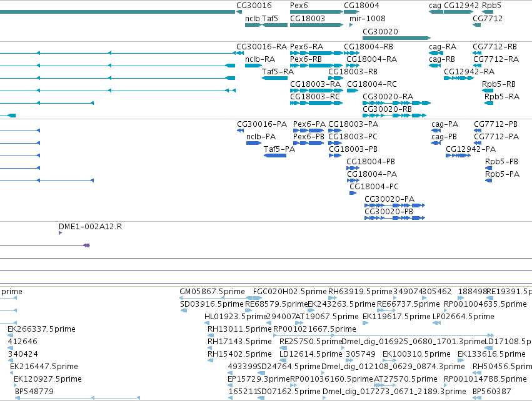Click transcript nclb-RA
Image resolution: width=532 pixels, height=401 pixels.
click(253, 66)
